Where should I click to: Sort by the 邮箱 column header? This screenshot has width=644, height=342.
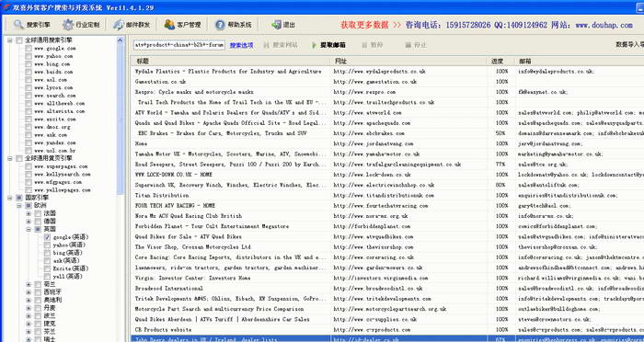point(580,62)
